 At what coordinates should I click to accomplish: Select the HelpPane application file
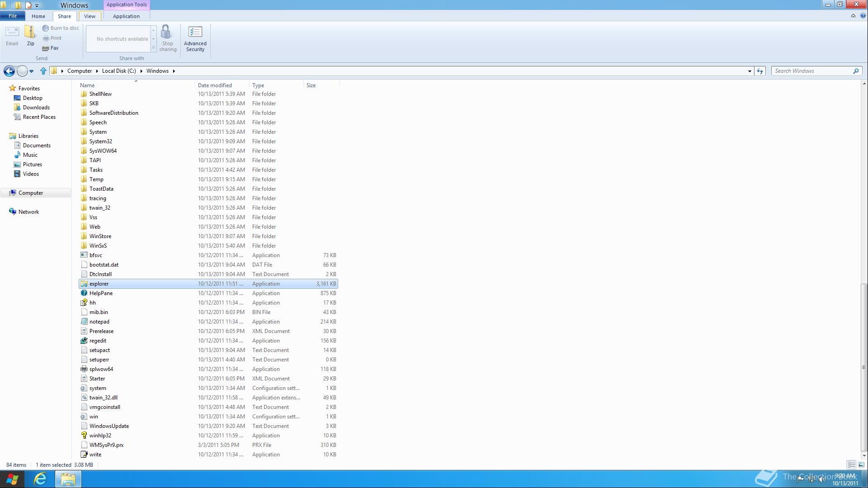(208, 293)
